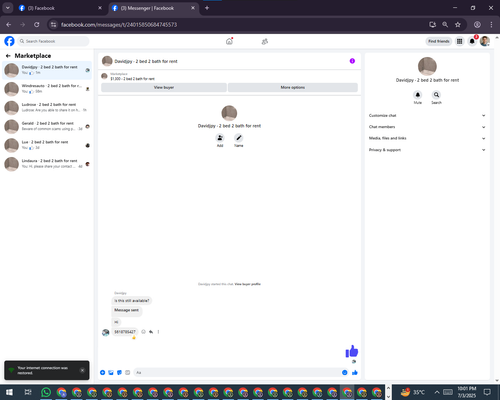Click the weather 35°C taskbar widget
This screenshot has width=500, height=400.
click(412, 392)
